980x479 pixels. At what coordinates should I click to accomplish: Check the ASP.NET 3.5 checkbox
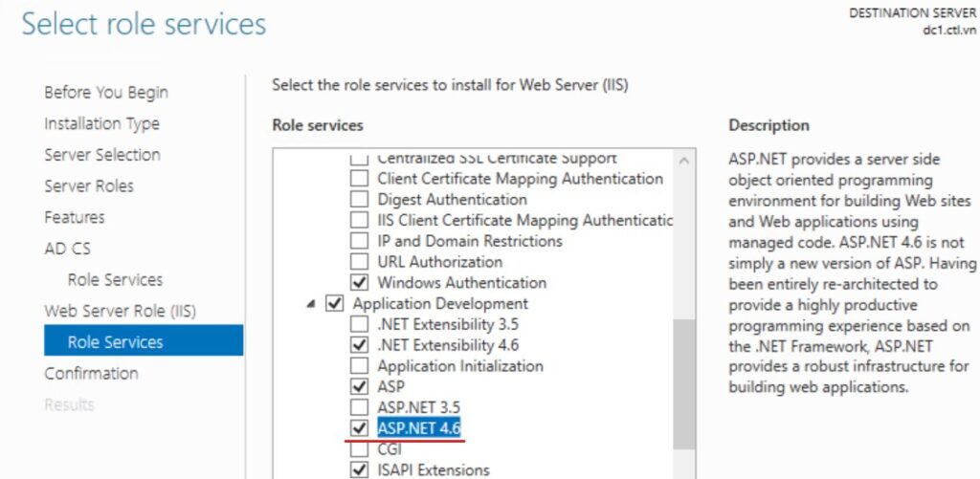(359, 408)
